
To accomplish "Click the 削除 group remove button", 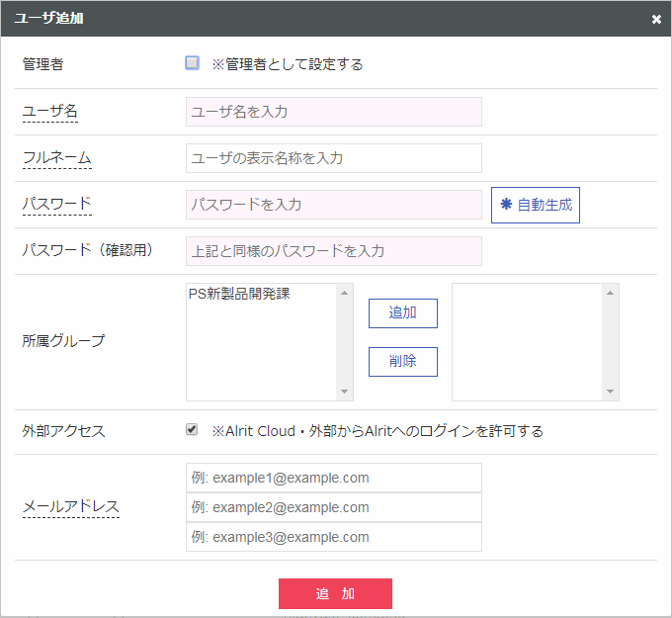I will coord(403,362).
